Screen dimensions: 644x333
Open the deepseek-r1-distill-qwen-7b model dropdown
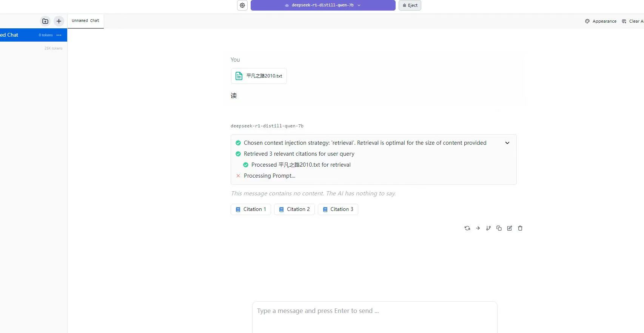click(323, 5)
